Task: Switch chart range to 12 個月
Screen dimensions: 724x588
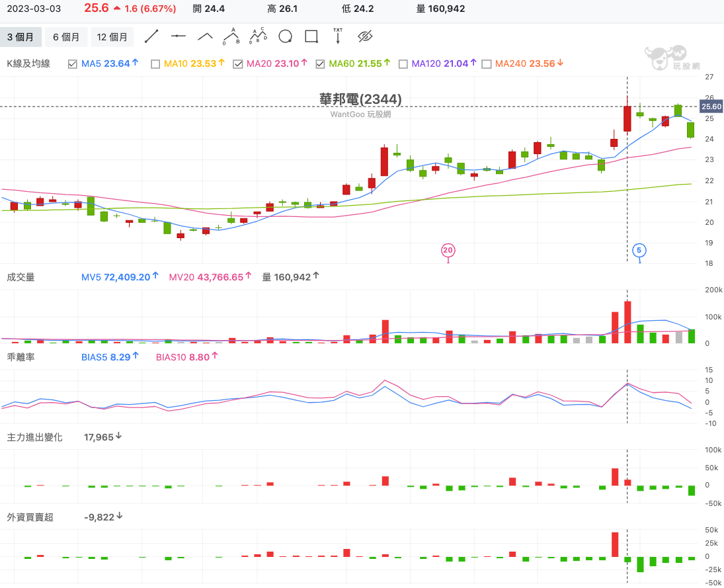Action: (112, 37)
